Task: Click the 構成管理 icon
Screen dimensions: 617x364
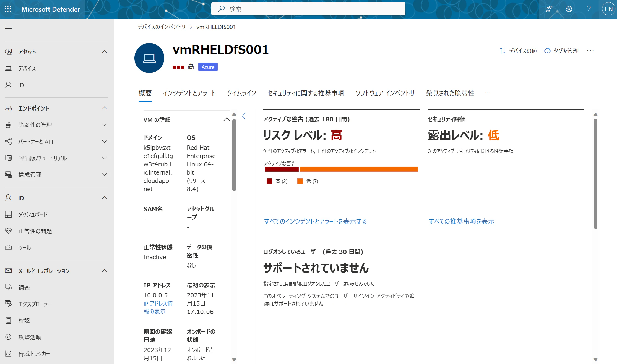Action: [8, 174]
